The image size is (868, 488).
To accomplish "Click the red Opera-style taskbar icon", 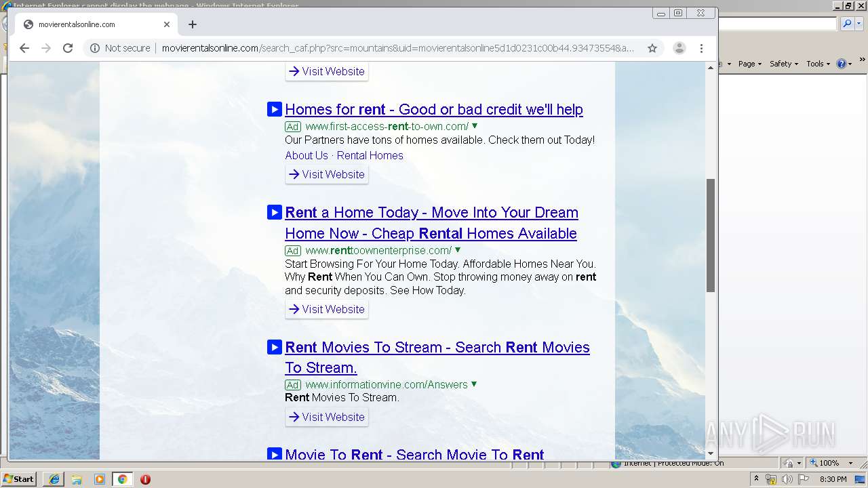I will point(145,479).
